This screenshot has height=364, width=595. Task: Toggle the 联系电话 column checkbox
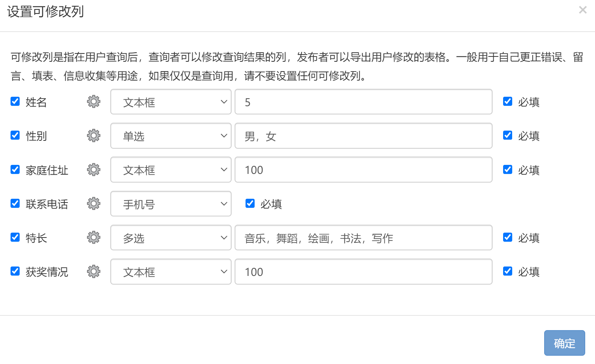(x=15, y=203)
